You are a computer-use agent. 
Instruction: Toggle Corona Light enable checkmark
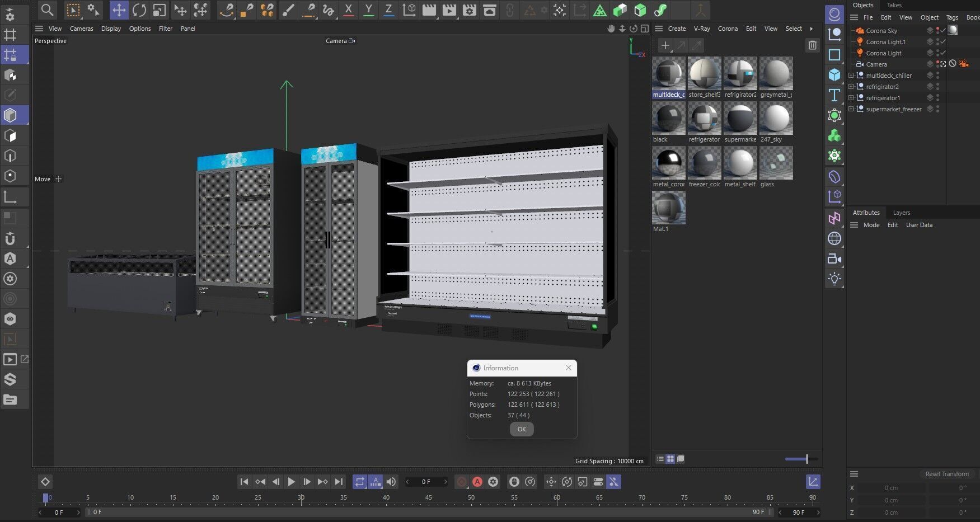[943, 53]
